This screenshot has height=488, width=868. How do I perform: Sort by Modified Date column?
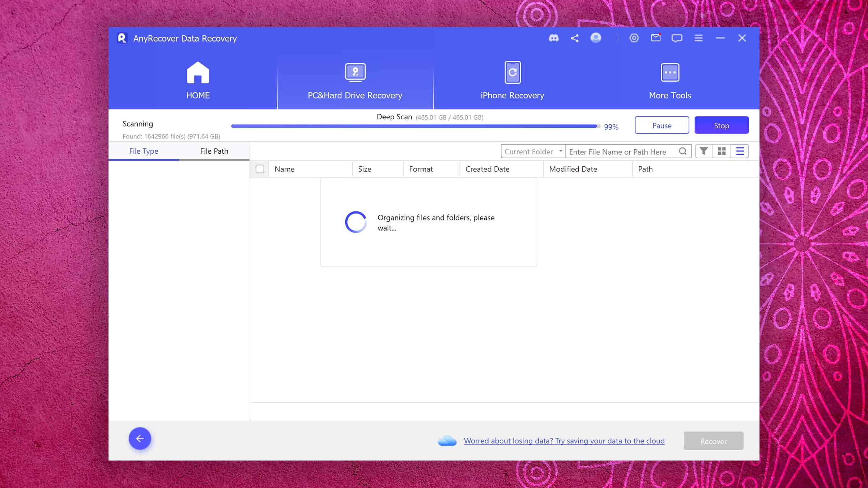588,169
